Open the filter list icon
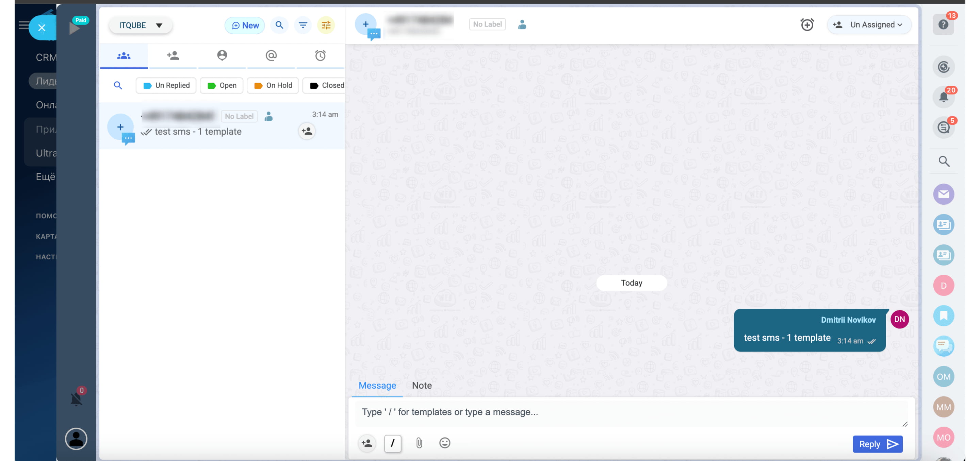 [x=303, y=25]
